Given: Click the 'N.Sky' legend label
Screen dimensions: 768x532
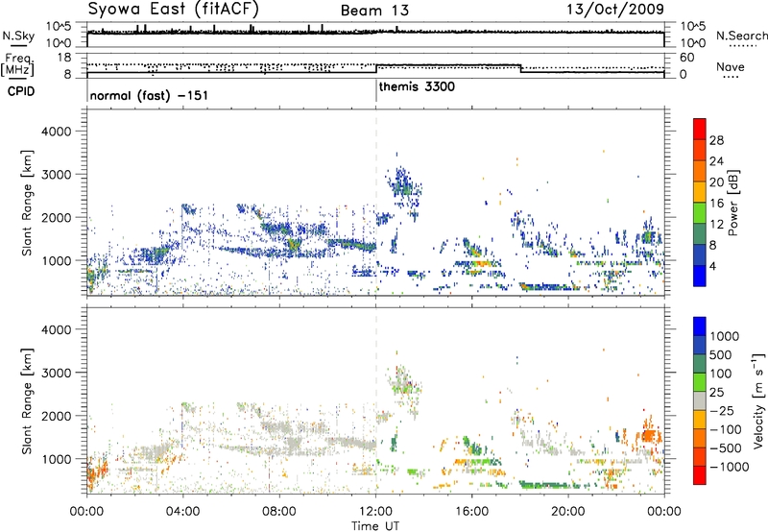Looking at the screenshot, I should point(18,36).
